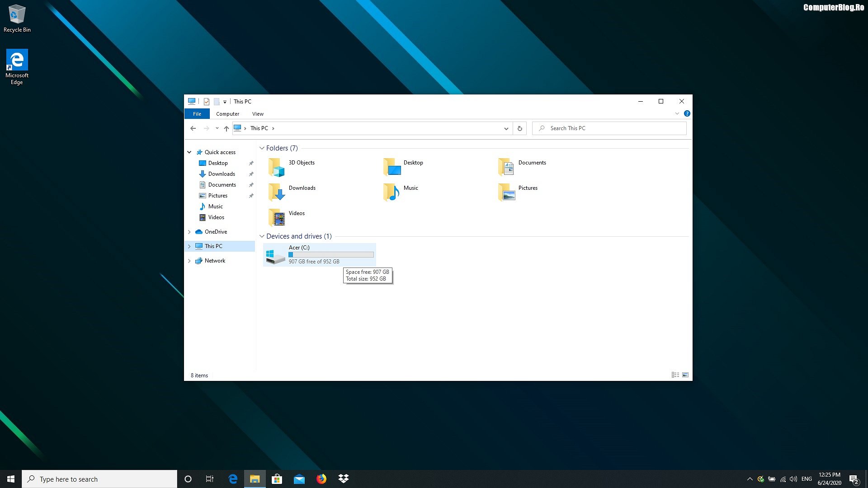Open the File Explorer Help icon
Screen dimensions: 868x488
tap(687, 113)
